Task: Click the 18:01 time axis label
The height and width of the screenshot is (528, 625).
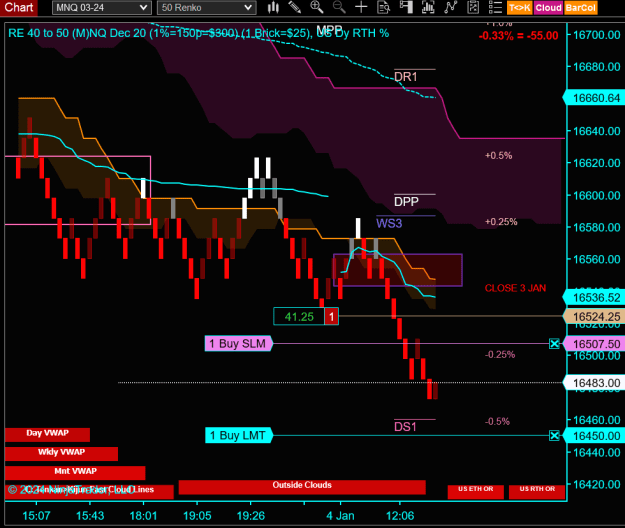Action: (x=143, y=516)
